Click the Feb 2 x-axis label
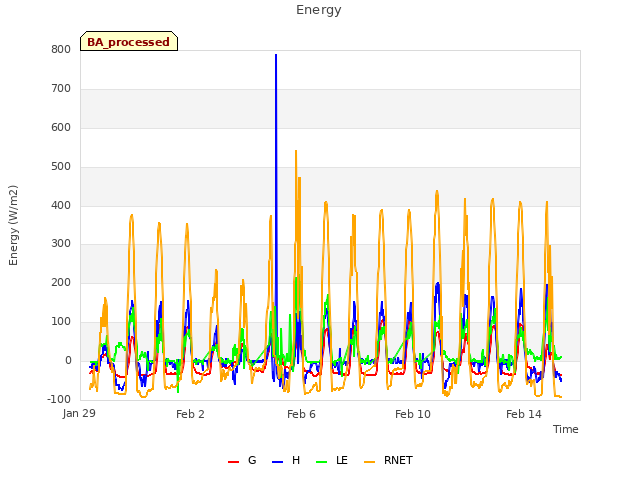This screenshot has width=640, height=480. click(x=190, y=414)
